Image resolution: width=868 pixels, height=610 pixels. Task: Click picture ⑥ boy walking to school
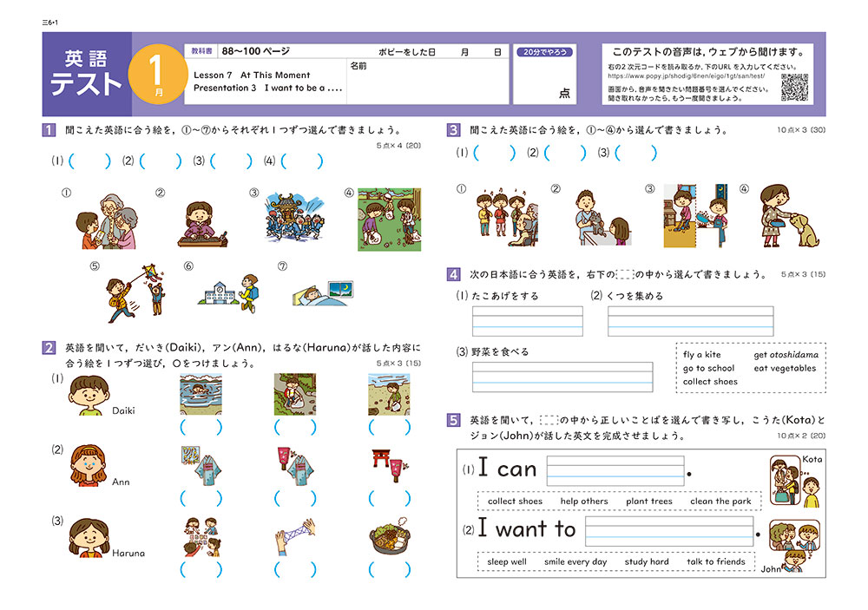228,293
